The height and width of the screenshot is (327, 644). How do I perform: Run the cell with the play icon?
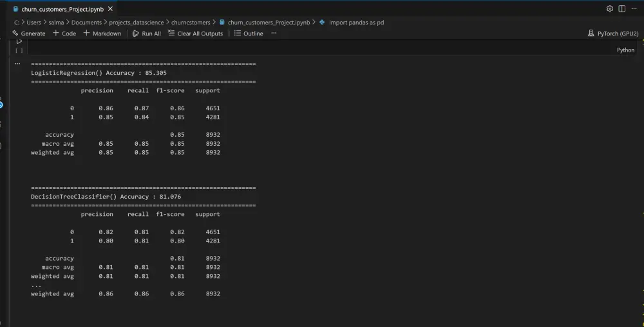pos(19,41)
